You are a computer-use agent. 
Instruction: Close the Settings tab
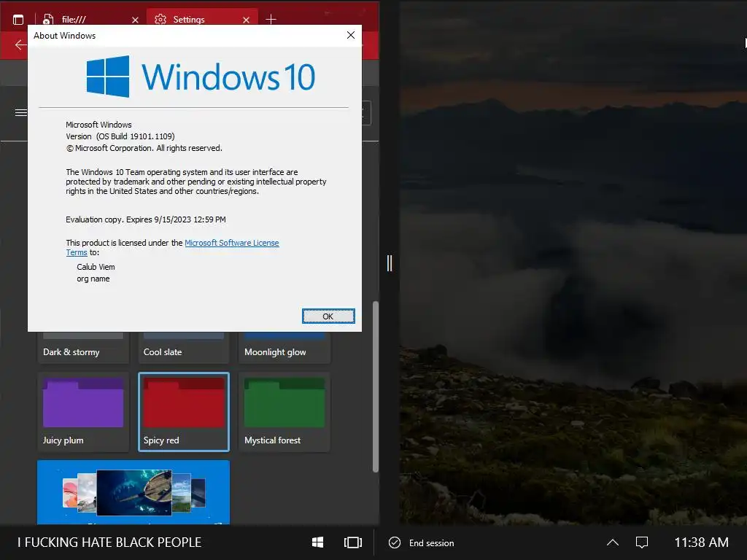point(246,20)
